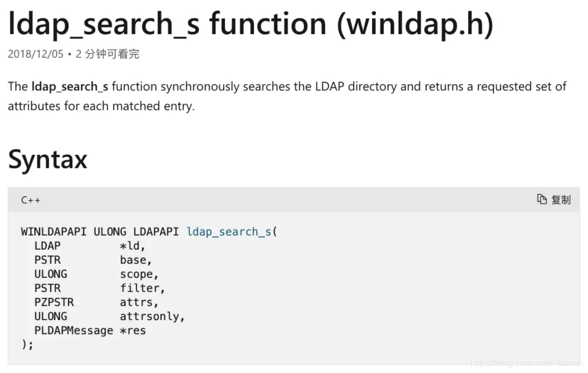Click the PLDAPMessage parameter type
This screenshot has width=588, height=373.
pyautogui.click(x=73, y=331)
